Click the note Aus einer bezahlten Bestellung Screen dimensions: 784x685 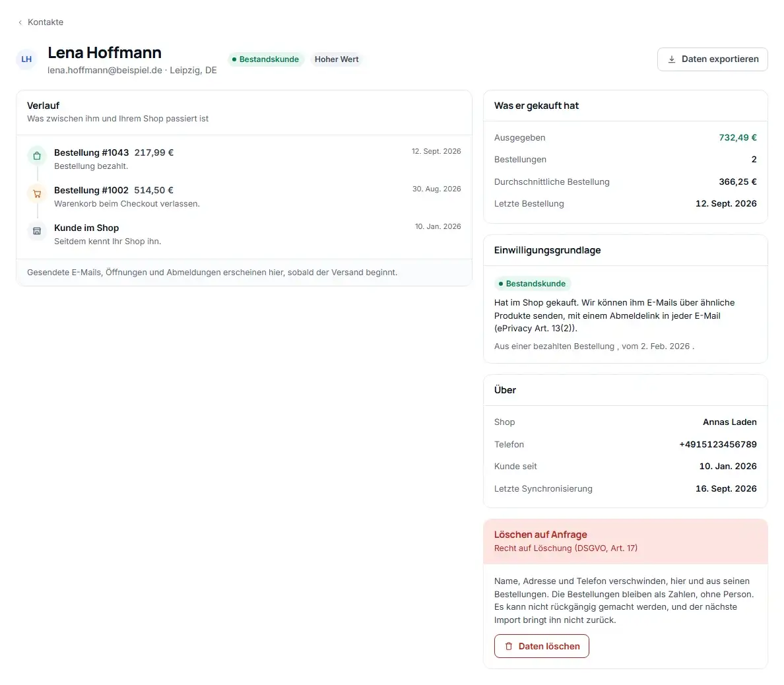tap(554, 346)
